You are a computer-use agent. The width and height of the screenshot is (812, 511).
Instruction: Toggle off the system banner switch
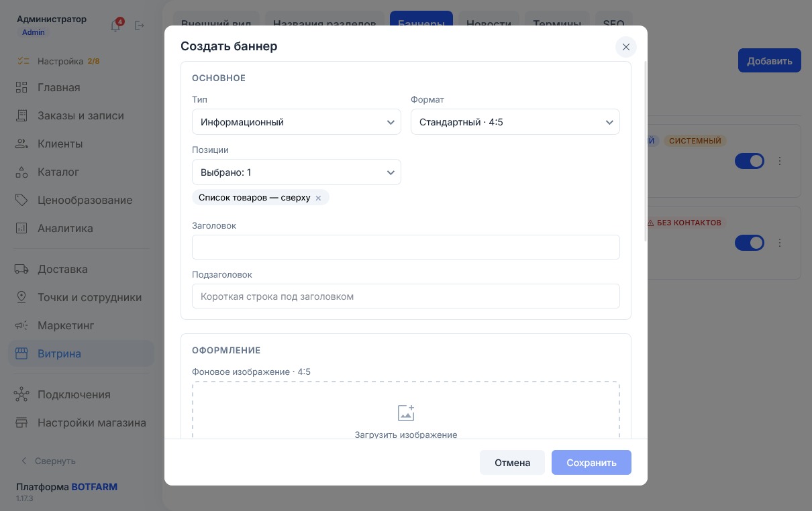pos(750,161)
